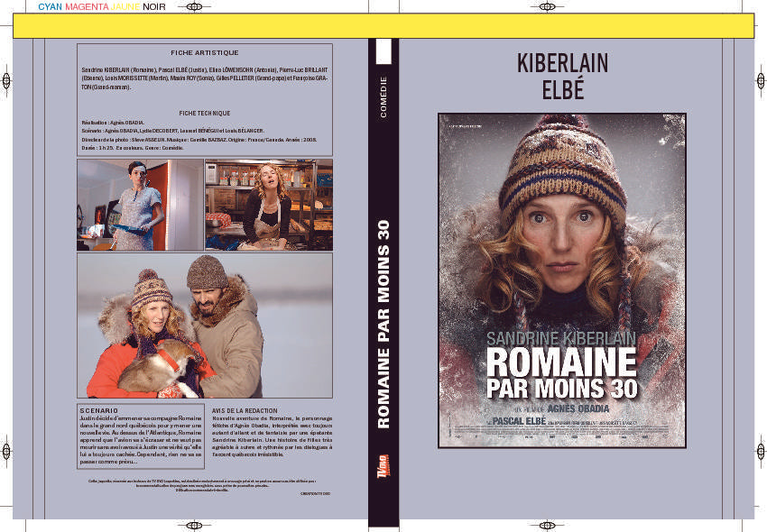Click the bottom registration mark below back cover
Viewport: 767px width, 532px height.
point(194,526)
